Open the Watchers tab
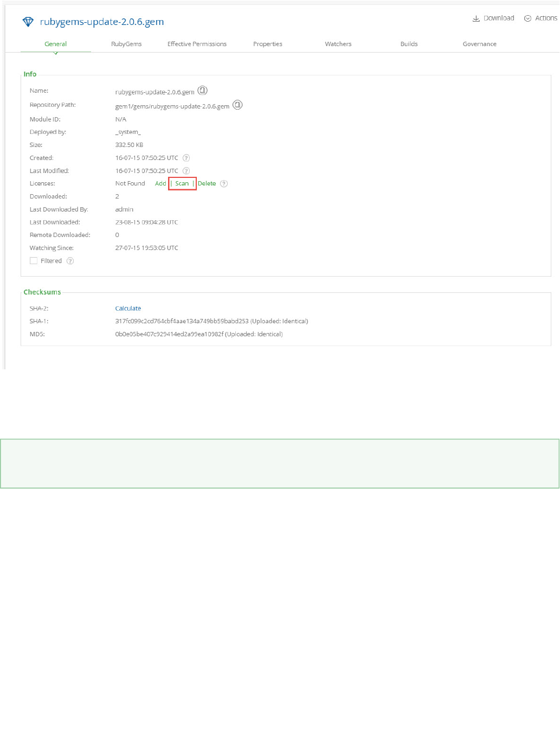This screenshot has height=755, width=560. tap(338, 44)
